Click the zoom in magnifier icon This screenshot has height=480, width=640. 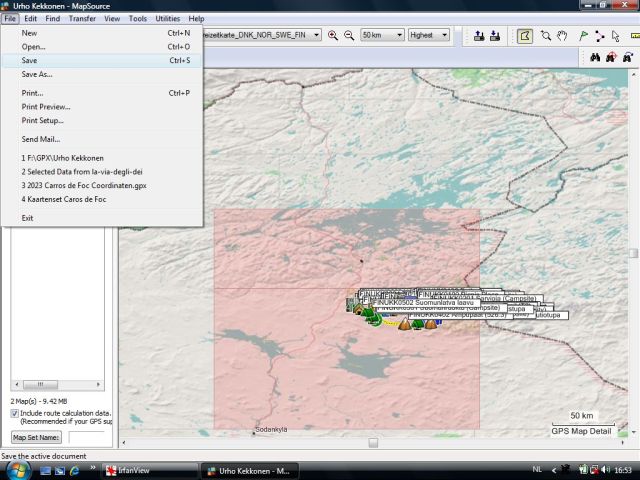coord(333,35)
